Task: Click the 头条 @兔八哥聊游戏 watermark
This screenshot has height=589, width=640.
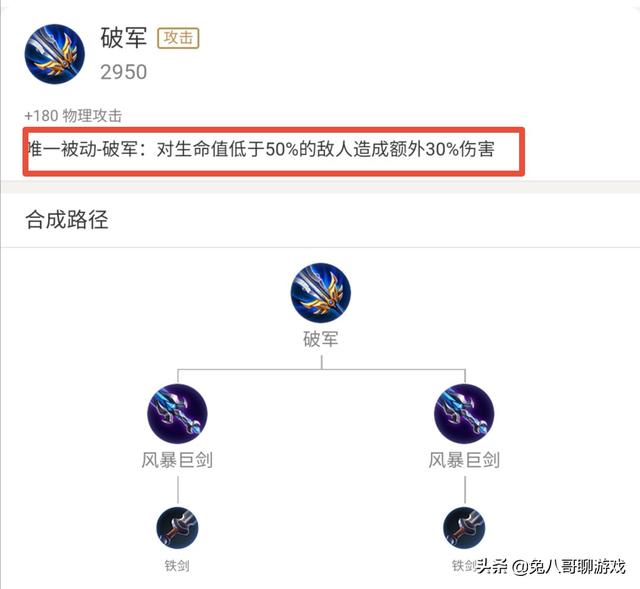Action: (551, 567)
